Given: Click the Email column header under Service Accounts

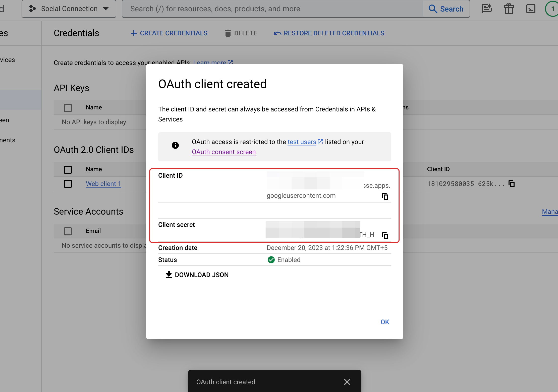Looking at the screenshot, I should tap(93, 231).
